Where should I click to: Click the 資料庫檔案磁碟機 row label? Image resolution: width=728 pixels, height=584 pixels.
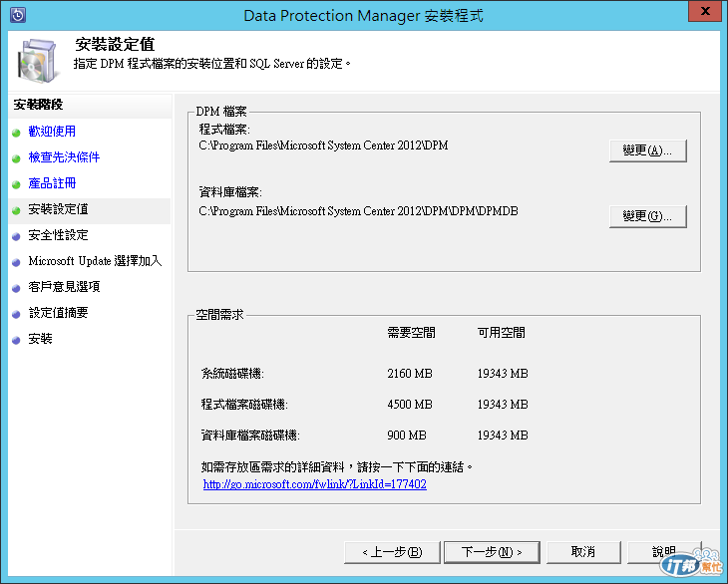coord(250,436)
